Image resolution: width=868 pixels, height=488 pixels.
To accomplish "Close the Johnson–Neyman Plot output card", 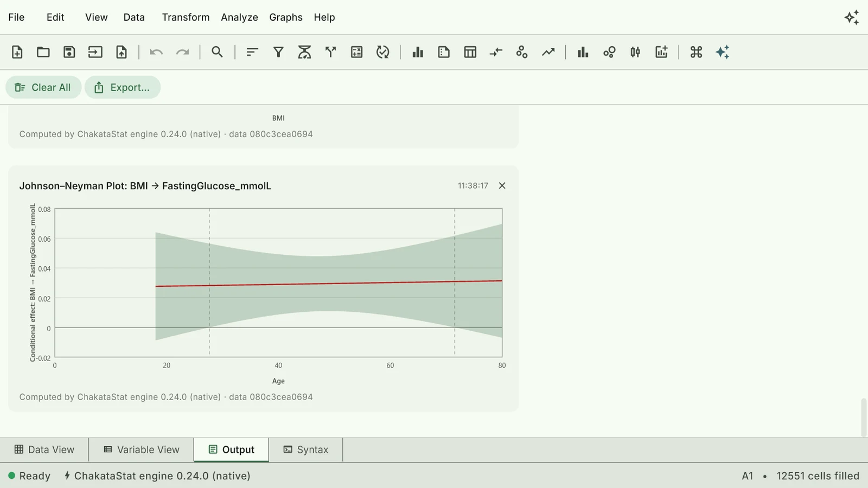I will 502,185.
